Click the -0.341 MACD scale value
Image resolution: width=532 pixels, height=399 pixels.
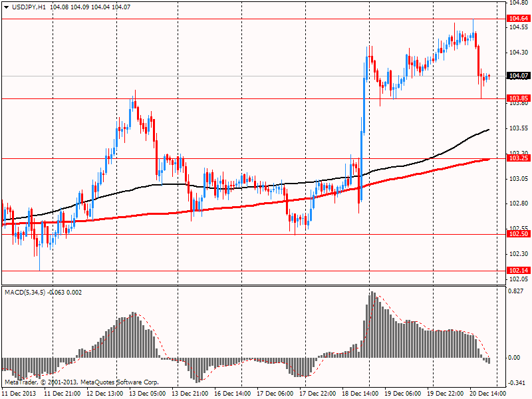tap(515, 383)
